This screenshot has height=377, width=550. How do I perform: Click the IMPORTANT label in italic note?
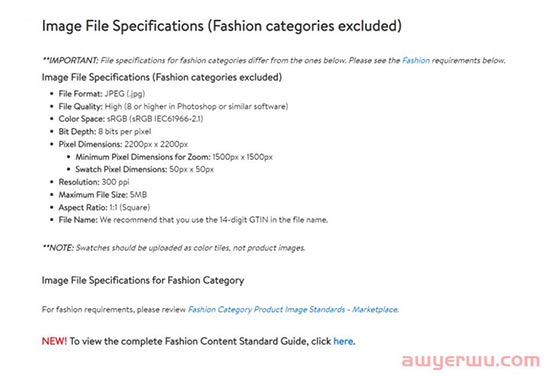pos(70,60)
